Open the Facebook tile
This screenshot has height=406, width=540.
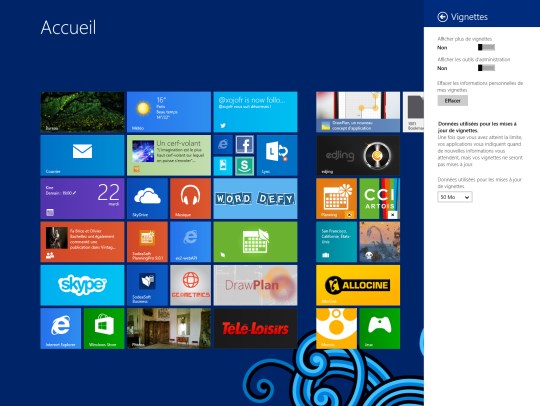click(x=245, y=145)
